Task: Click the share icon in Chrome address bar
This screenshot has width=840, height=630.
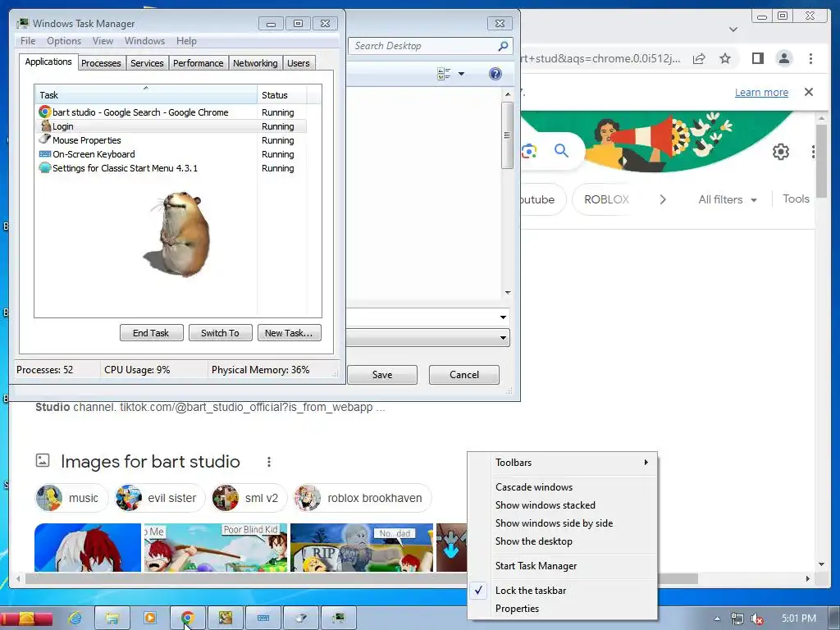Action: (x=699, y=58)
